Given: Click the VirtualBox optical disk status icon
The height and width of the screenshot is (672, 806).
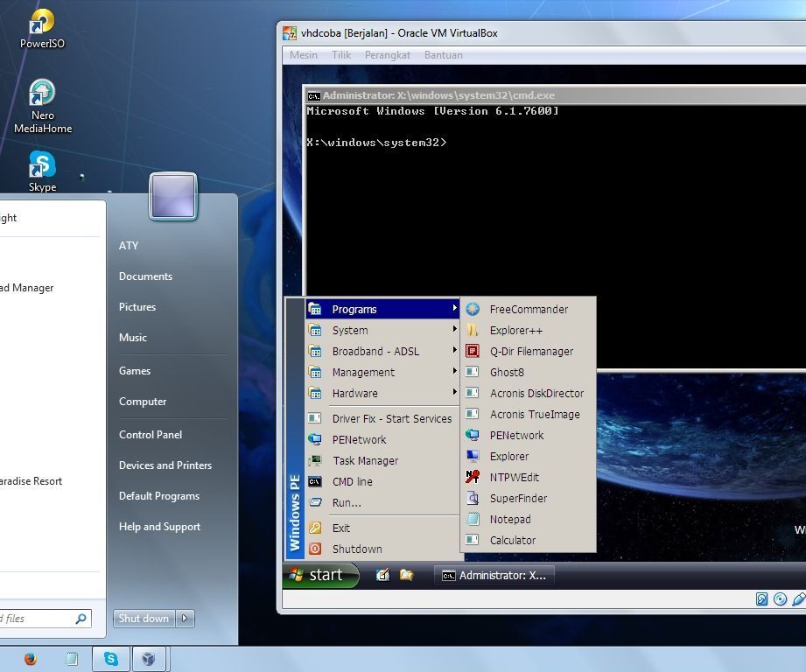Looking at the screenshot, I should [x=781, y=599].
